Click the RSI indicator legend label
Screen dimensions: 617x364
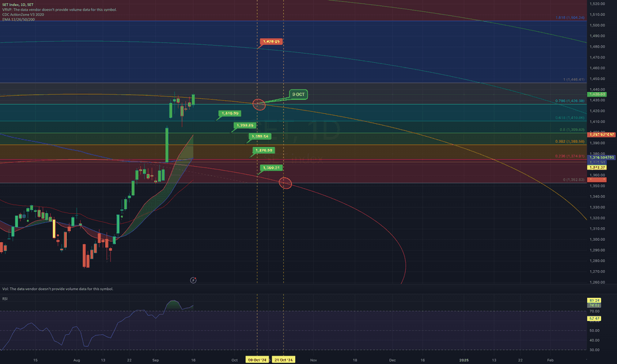click(5, 298)
